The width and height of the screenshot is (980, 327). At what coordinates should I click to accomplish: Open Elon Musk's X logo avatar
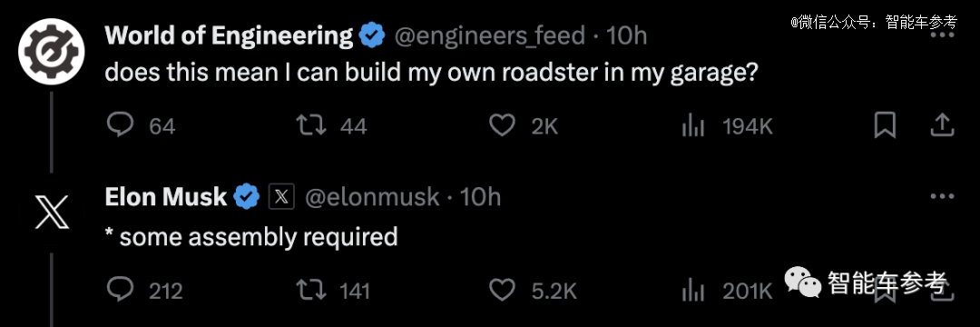[51, 213]
